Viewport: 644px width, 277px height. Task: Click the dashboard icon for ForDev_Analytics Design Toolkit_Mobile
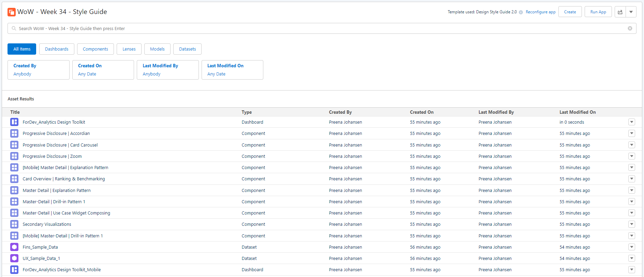14,269
